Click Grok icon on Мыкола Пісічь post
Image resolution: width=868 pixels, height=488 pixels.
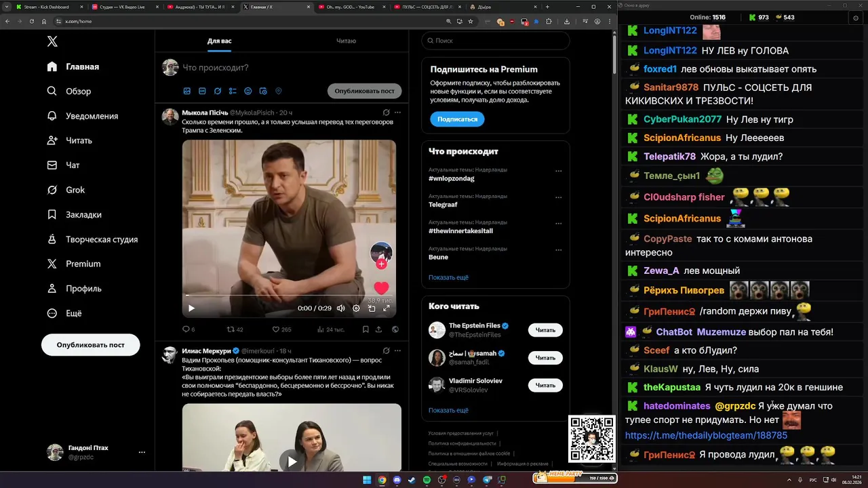pyautogui.click(x=386, y=113)
